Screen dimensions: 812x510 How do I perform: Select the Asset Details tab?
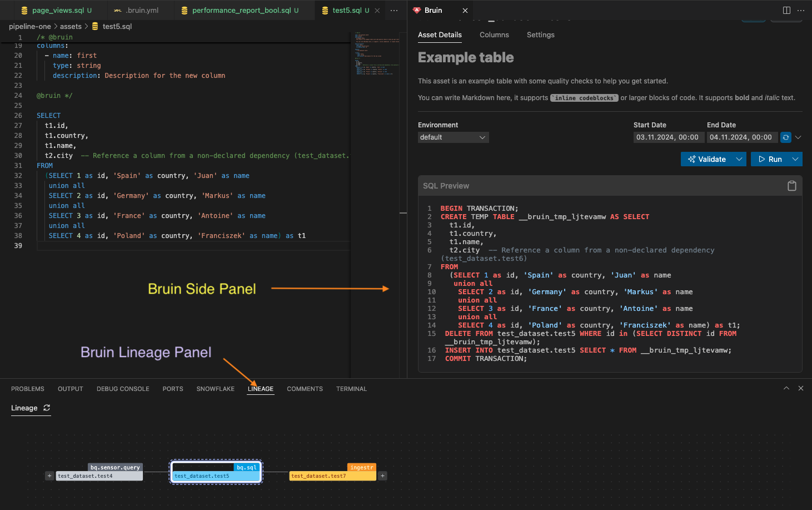click(440, 35)
